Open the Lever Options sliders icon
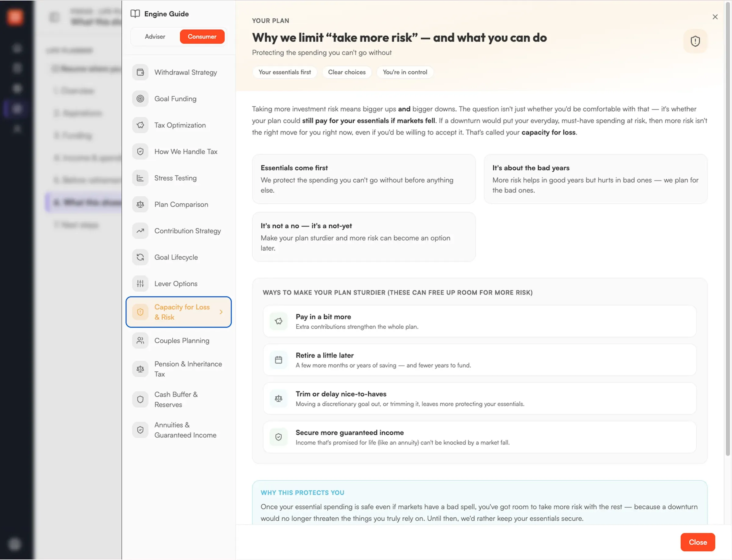The width and height of the screenshot is (732, 560). tap(140, 284)
